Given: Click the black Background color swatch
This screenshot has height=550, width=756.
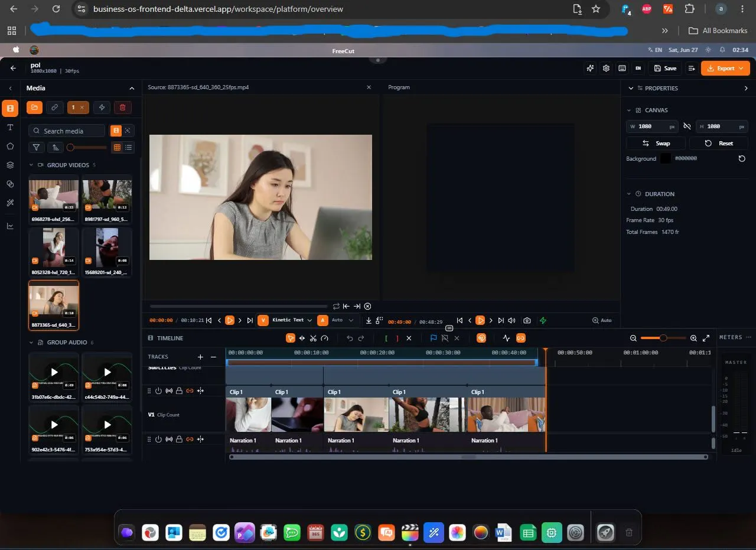Looking at the screenshot, I should coord(666,158).
